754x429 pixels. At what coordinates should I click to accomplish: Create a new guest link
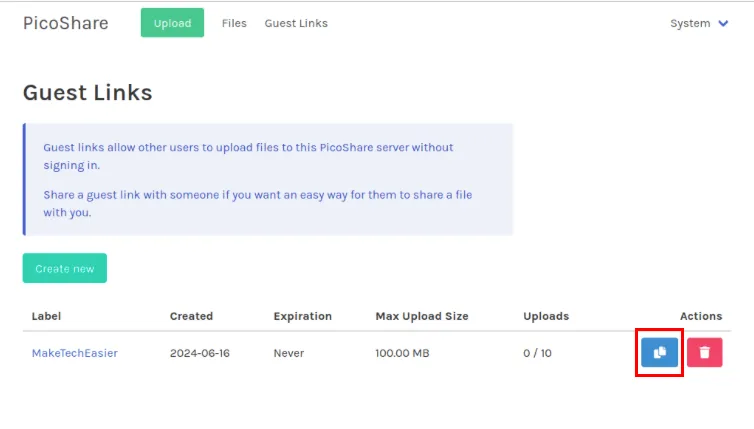[64, 268]
